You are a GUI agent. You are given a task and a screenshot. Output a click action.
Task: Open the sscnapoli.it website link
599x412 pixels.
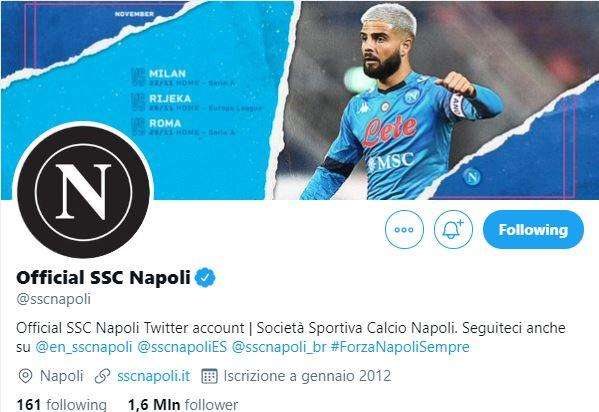coord(153,376)
